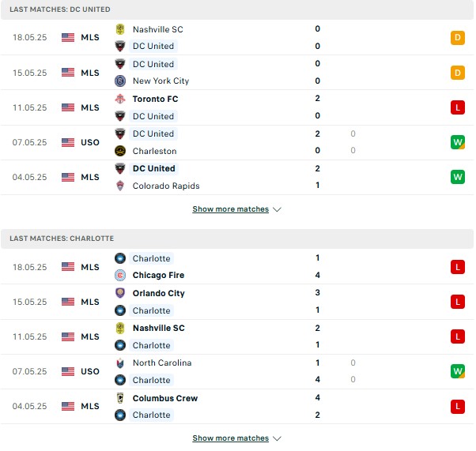This screenshot has width=476, height=451.
Task: Select the Last Matches: DC United header
Action: pos(237,9)
